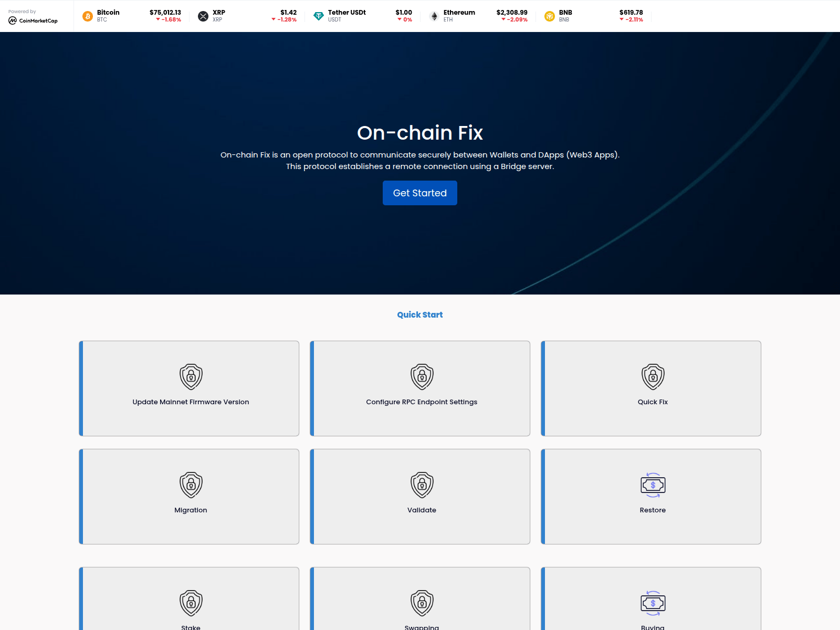
Task: Select the Migration card label
Action: 191,510
